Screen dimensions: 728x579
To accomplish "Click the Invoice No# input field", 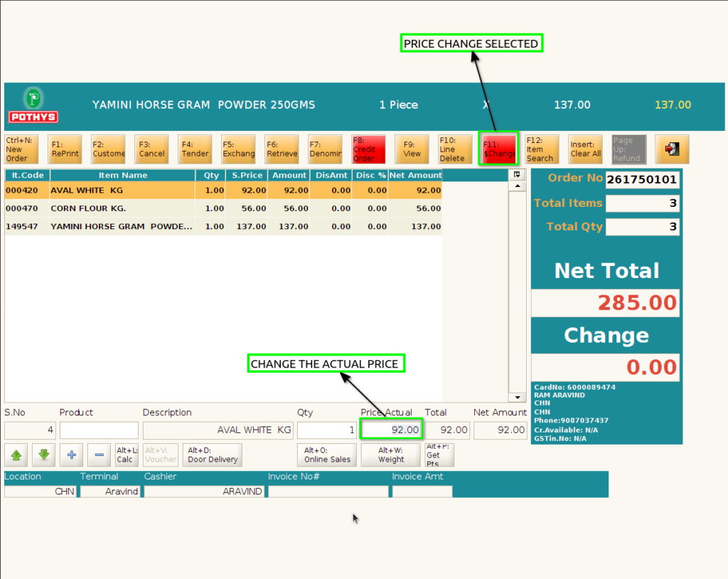I will [328, 492].
